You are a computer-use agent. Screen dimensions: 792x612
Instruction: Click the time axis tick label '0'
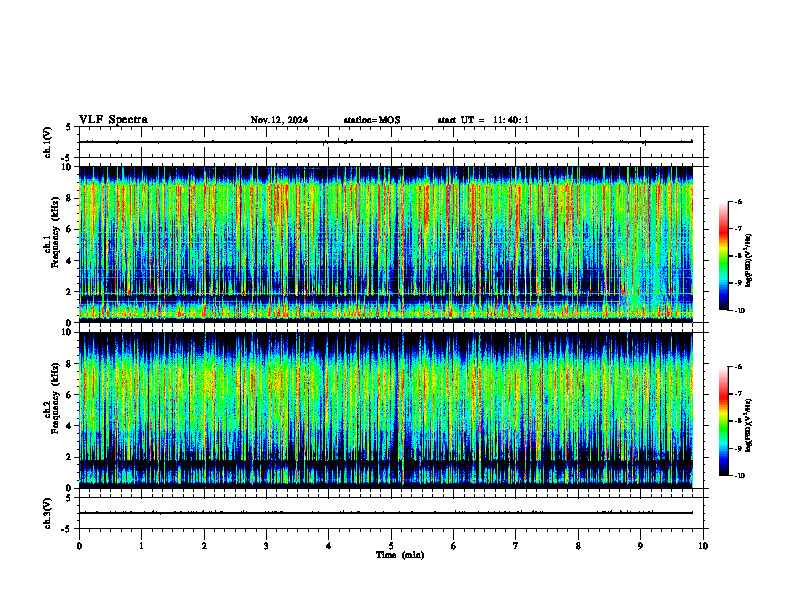point(79,546)
